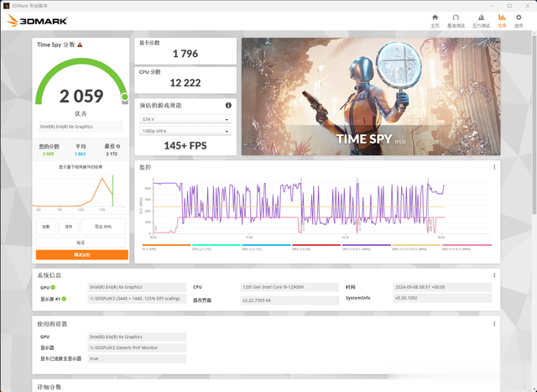537x392 pixels.
Task: Click green check icon next to 显示屏 #1
Action: point(64,299)
